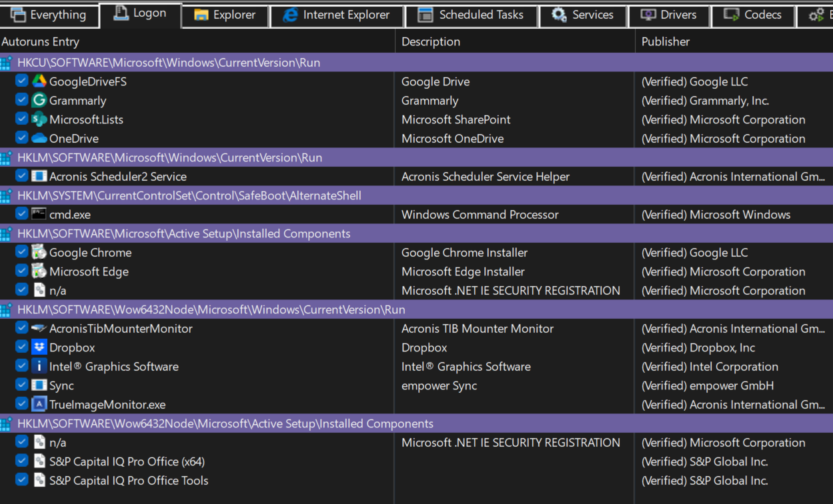Toggle the cmd.exe entry checkbox

(x=21, y=214)
